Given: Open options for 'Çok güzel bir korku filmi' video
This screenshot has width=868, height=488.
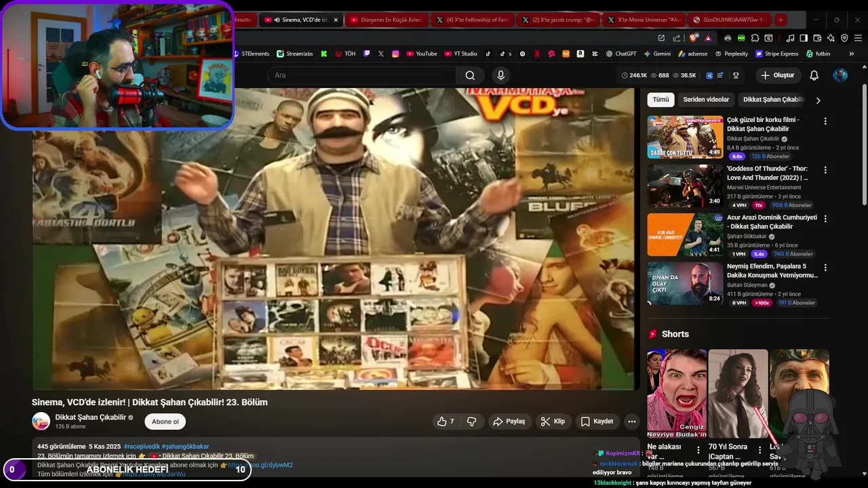Looking at the screenshot, I should 825,121.
